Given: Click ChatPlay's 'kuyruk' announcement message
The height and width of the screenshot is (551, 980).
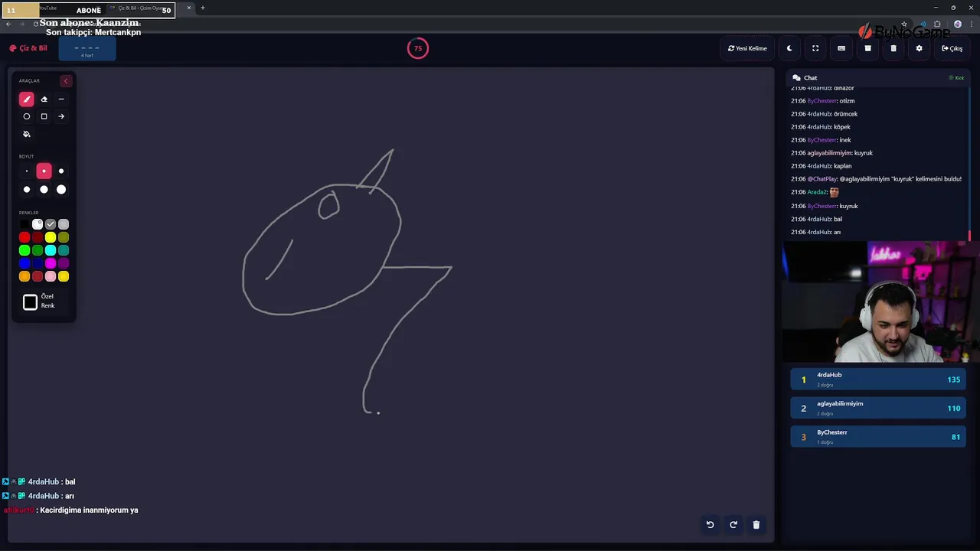Looking at the screenshot, I should (876, 179).
